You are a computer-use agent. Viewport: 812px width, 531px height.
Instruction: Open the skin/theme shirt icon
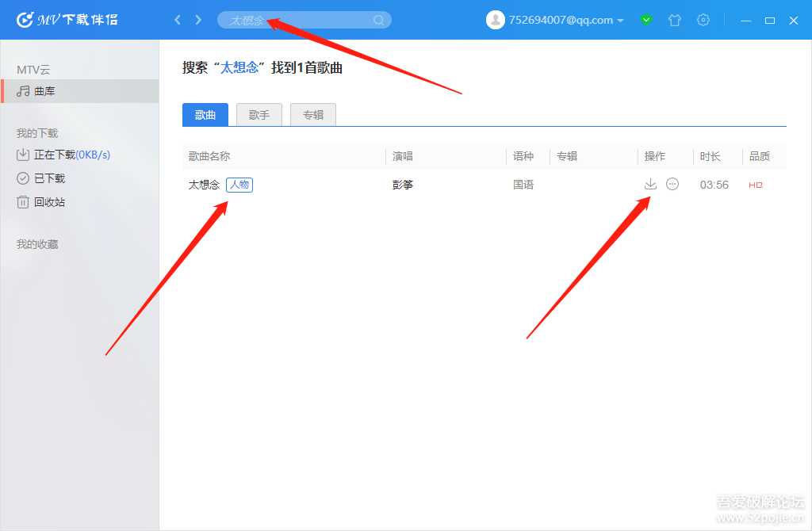(675, 20)
